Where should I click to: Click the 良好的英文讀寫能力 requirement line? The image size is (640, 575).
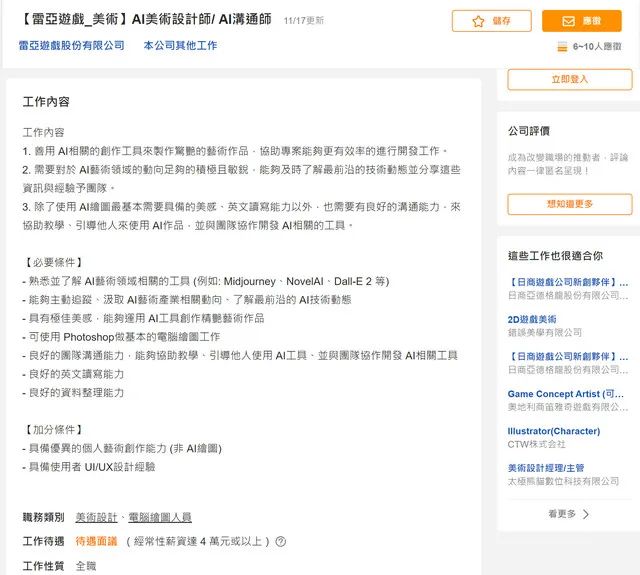(73, 374)
